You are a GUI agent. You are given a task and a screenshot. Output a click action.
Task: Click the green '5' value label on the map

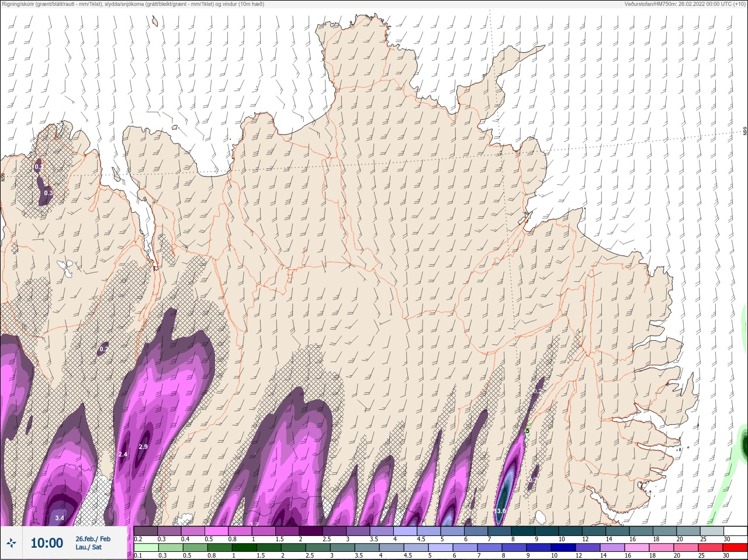point(528,431)
